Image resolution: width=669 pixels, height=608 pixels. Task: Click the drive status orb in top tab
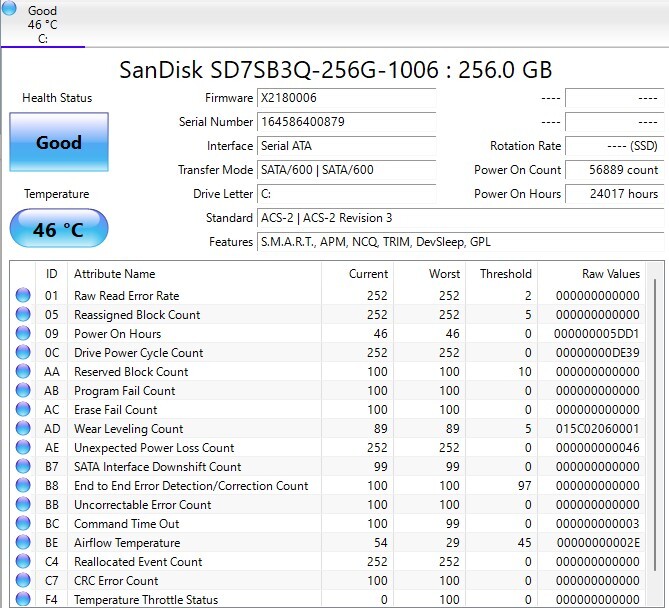click(x=10, y=10)
